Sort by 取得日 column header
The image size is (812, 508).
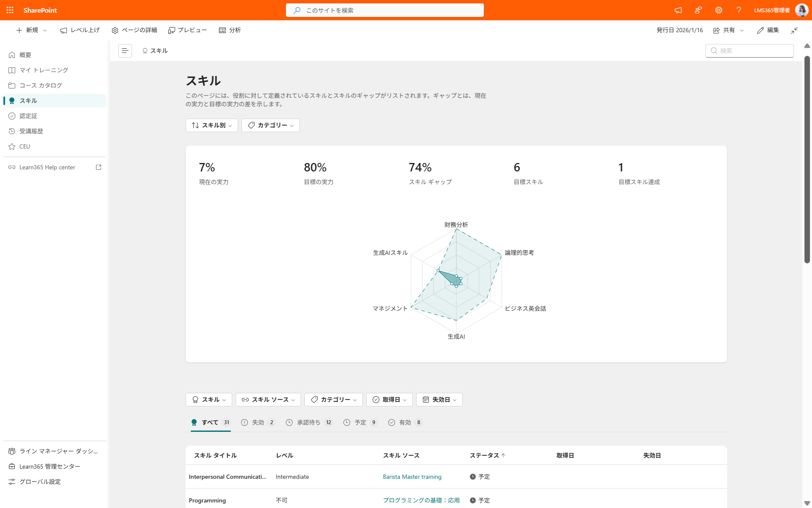[565, 456]
